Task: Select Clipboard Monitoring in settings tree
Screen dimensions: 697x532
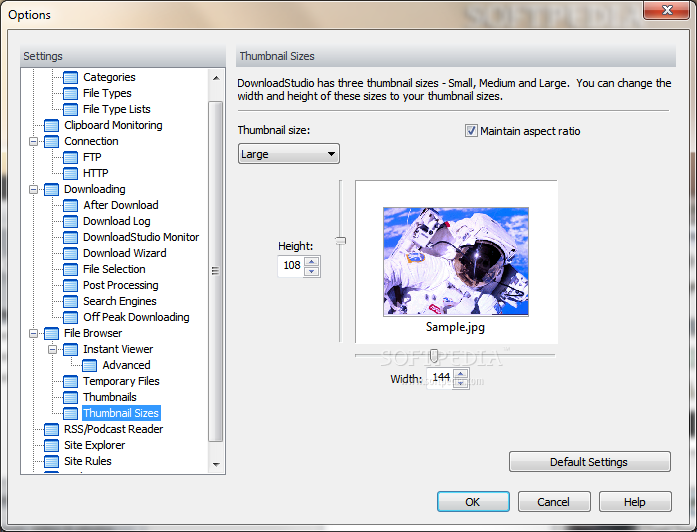Action: [x=113, y=125]
